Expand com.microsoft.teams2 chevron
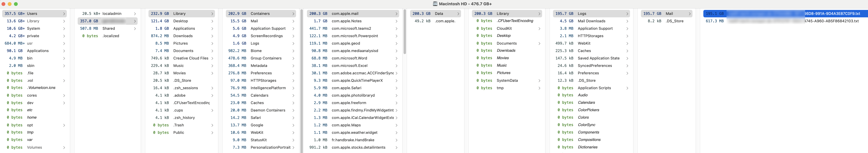Viewport: 868px width, 153px height. click(x=396, y=29)
